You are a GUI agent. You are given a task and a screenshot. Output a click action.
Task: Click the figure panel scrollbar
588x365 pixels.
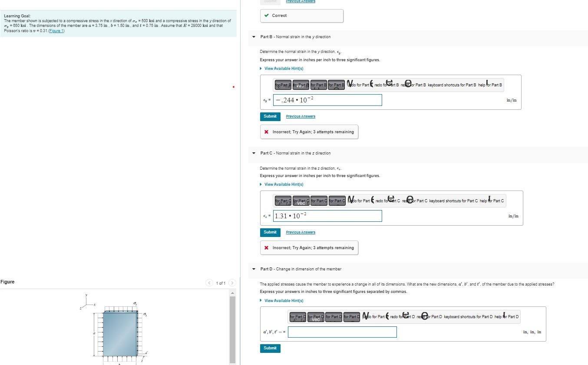(x=232, y=330)
